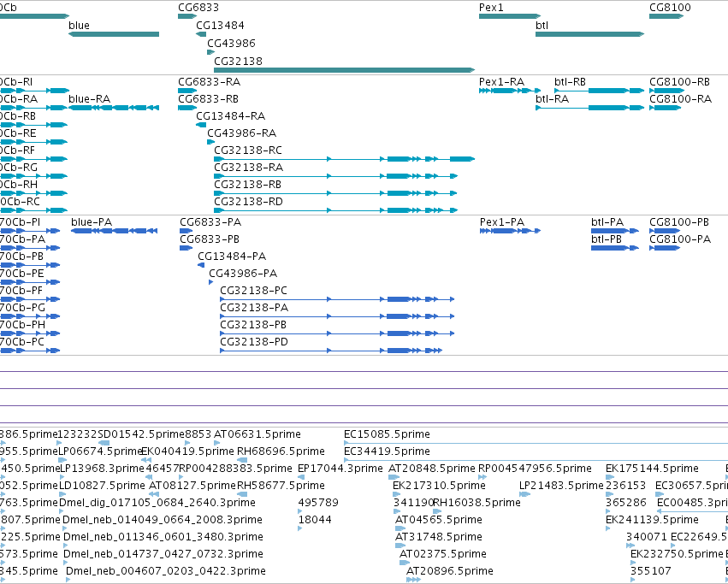
Task: Click protein CG32138-PC
Action: [x=337, y=299]
